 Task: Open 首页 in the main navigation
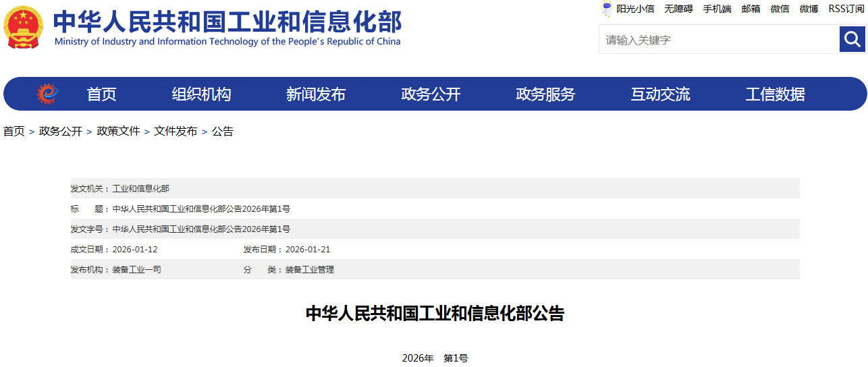[x=101, y=94]
